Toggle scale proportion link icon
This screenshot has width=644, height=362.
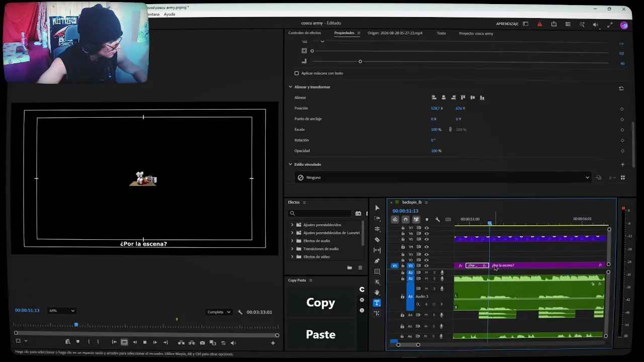[450, 130]
